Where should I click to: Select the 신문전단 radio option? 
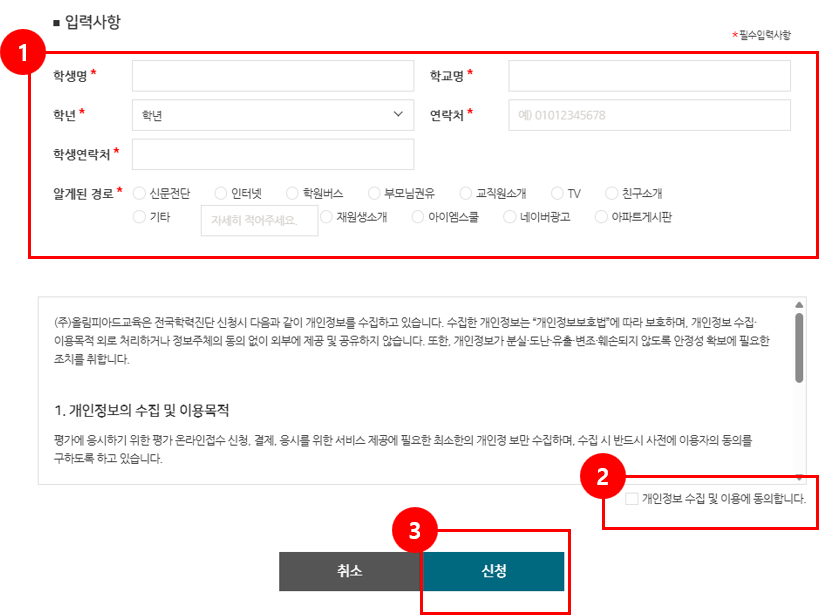click(139, 193)
